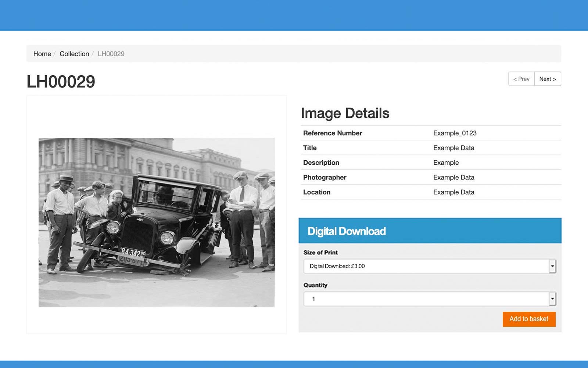Click the Image Details section title
This screenshot has width=588, height=368.
point(345,113)
